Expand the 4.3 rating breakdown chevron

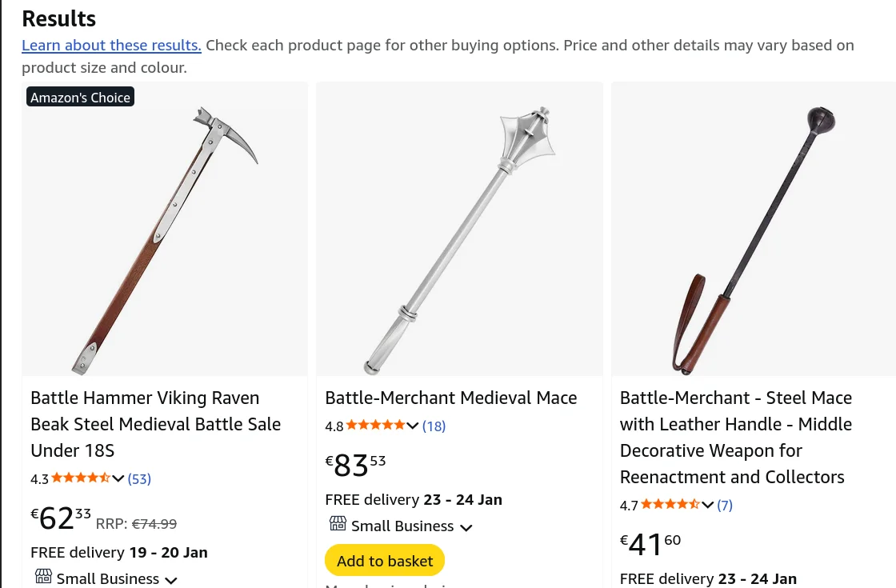(x=118, y=479)
